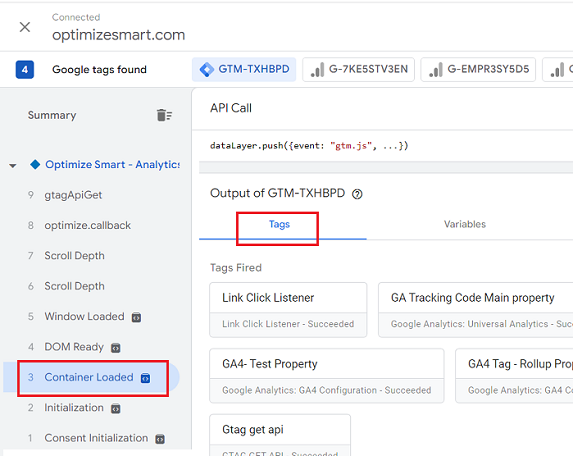This screenshot has height=456, width=573.
Task: Open the Link Click Listener tag card
Action: point(288,310)
